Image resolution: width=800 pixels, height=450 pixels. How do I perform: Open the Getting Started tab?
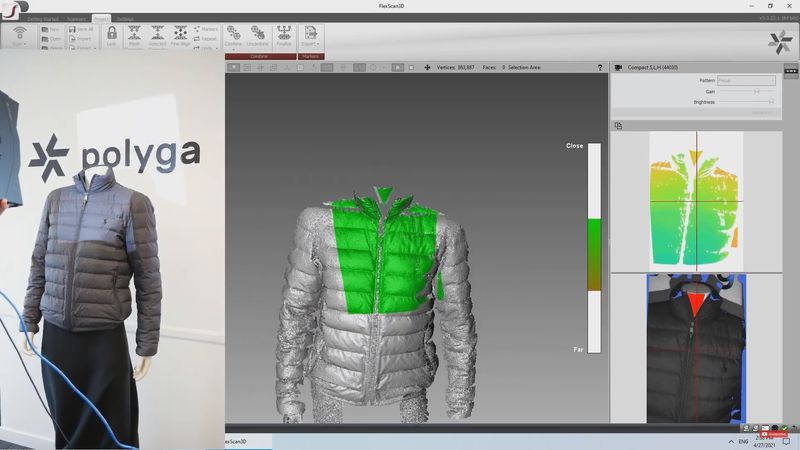pyautogui.click(x=43, y=19)
